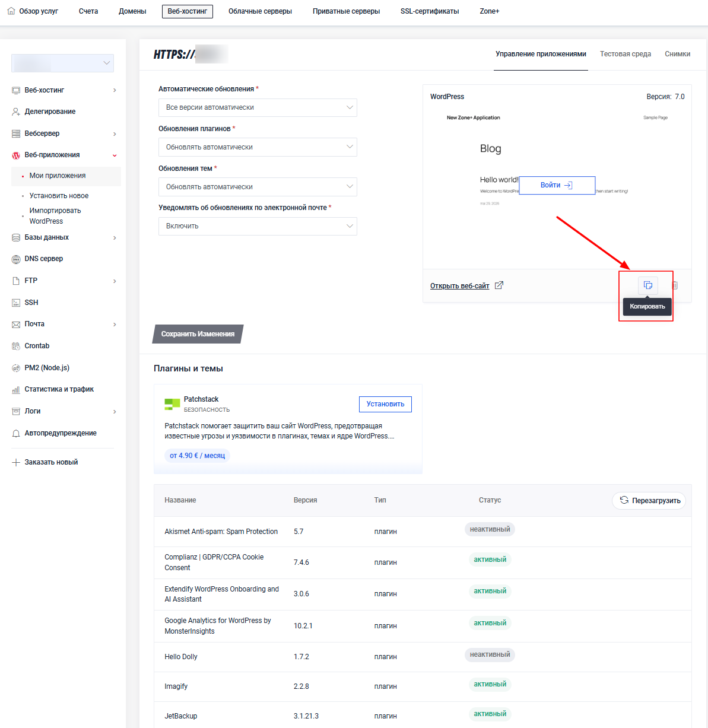Expand the Базы данных chevron
Viewport: 708px width, 728px height.
(x=115, y=237)
